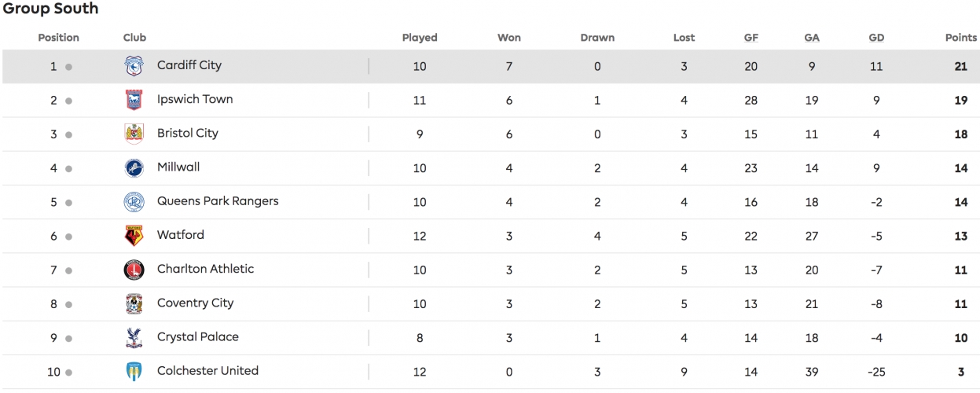Select the Position column header

[59, 38]
